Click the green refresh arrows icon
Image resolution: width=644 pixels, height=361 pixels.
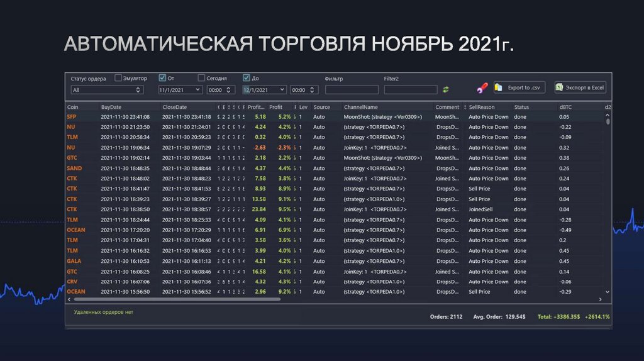click(446, 89)
